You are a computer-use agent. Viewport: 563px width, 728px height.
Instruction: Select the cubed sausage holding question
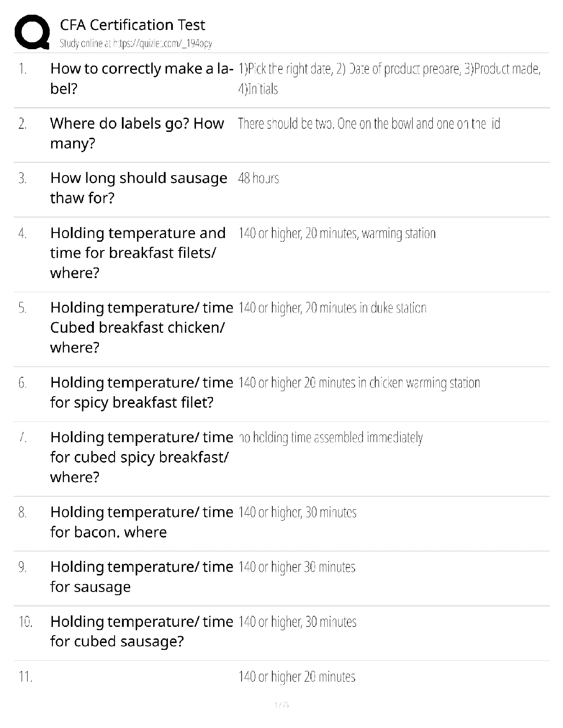coord(142,631)
